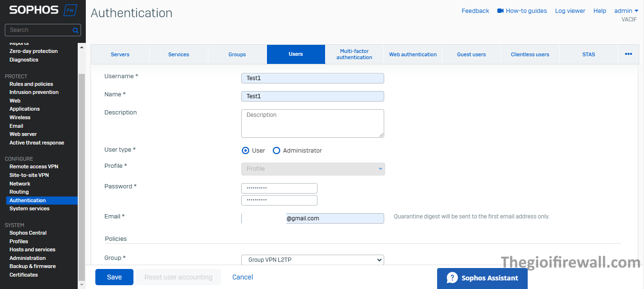Screen dimensions: 644x289
Task: Open the three-dots more tabs menu
Action: coord(628,54)
